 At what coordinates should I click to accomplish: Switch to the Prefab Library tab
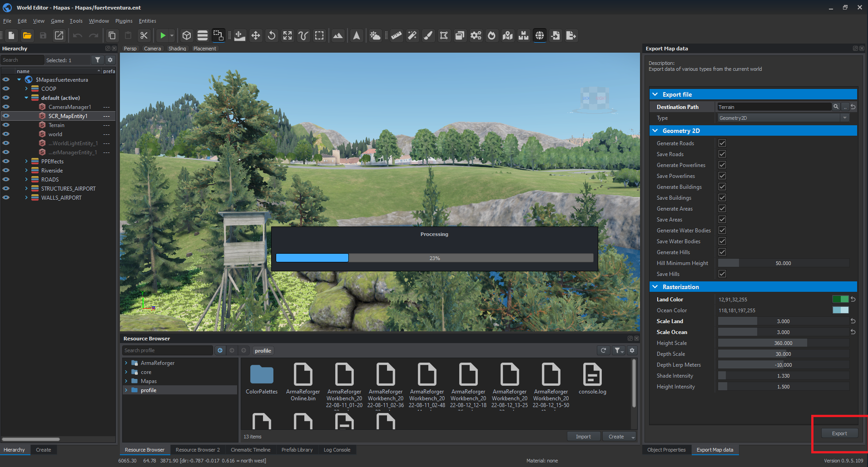tap(297, 450)
